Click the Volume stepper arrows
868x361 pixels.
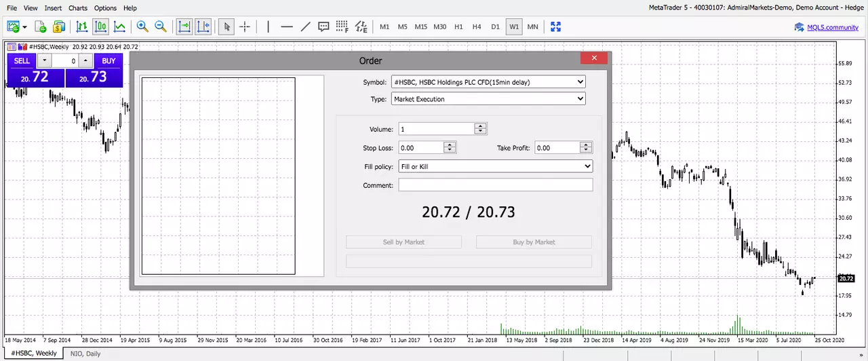481,129
